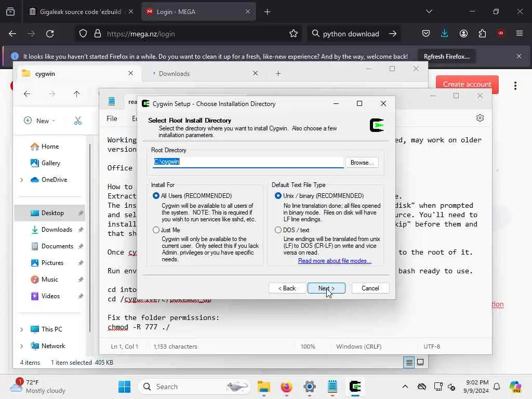Click site padlock icon in address bar
This screenshot has height=399, width=532.
click(98, 34)
